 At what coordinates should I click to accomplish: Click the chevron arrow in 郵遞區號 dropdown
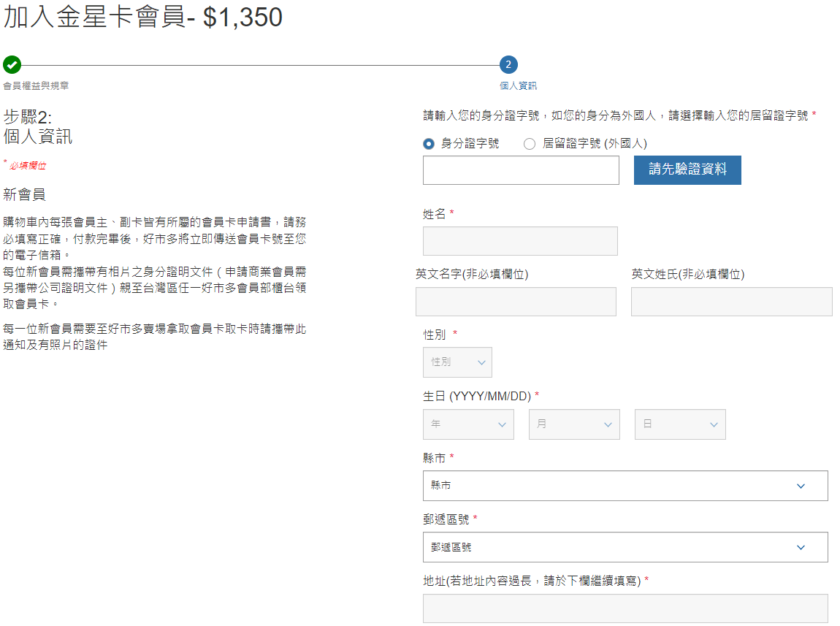coord(801,547)
